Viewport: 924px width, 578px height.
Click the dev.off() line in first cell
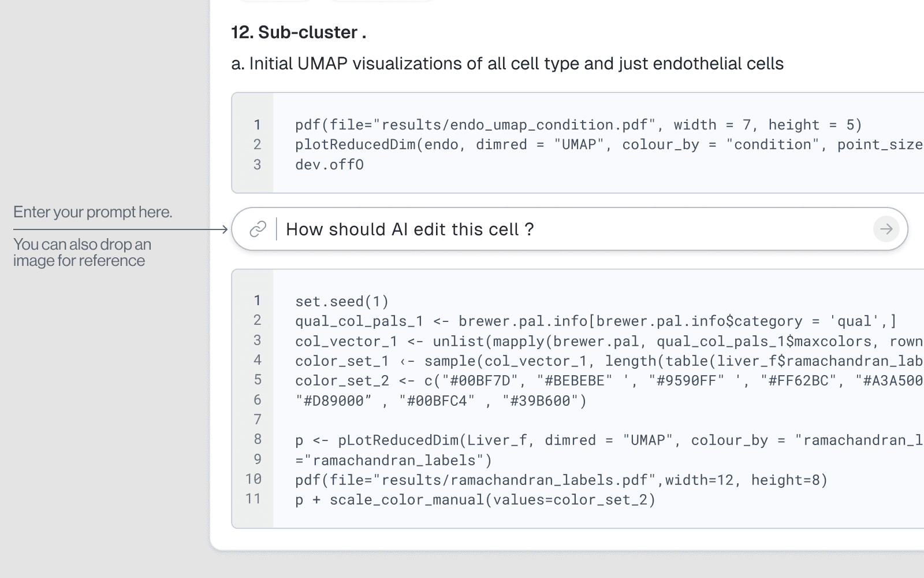(x=329, y=165)
